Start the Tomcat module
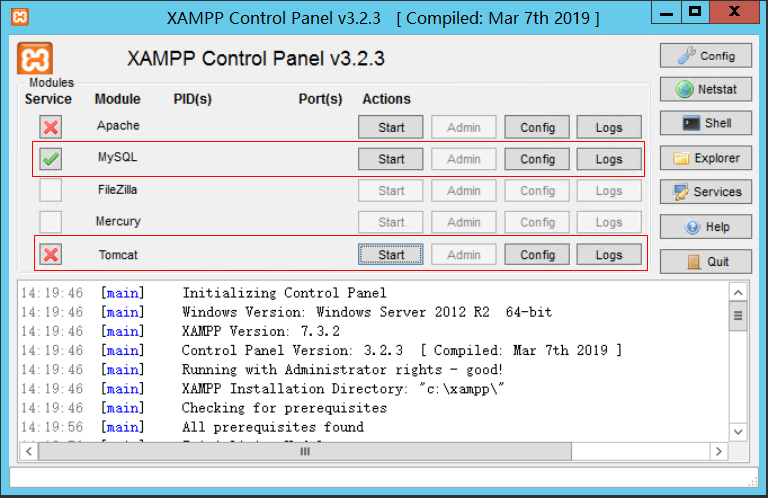 (x=390, y=255)
